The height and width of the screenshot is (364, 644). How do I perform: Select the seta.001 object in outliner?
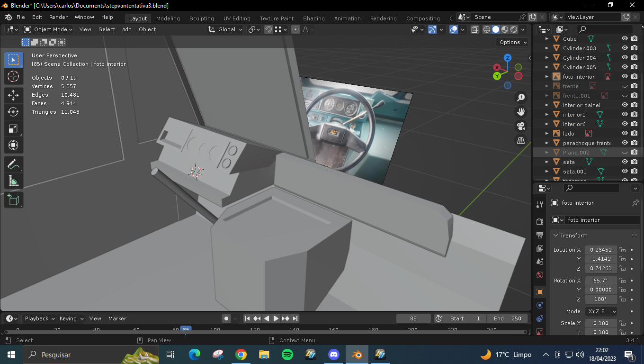click(575, 172)
